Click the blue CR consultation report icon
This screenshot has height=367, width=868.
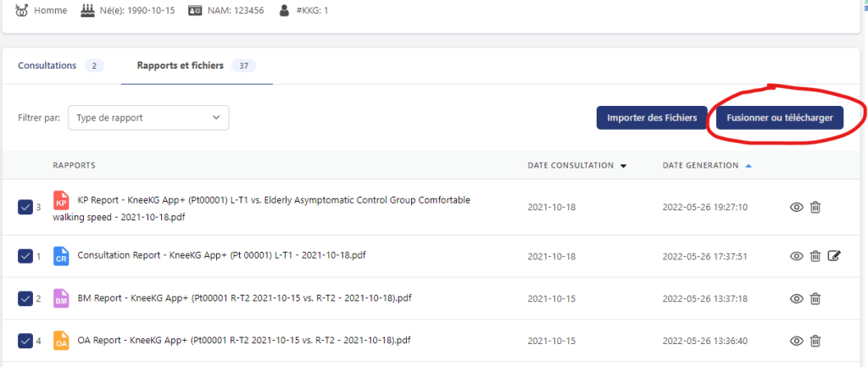pos(61,255)
